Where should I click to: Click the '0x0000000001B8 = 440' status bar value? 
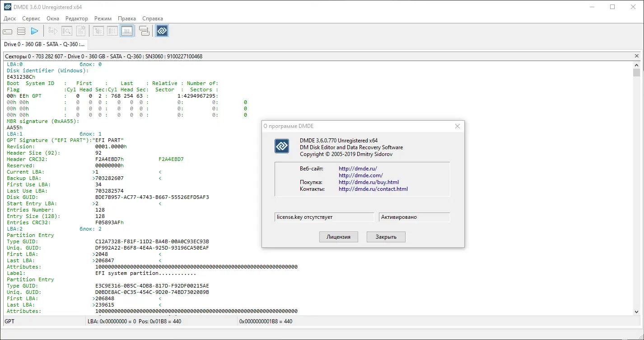tap(266, 321)
